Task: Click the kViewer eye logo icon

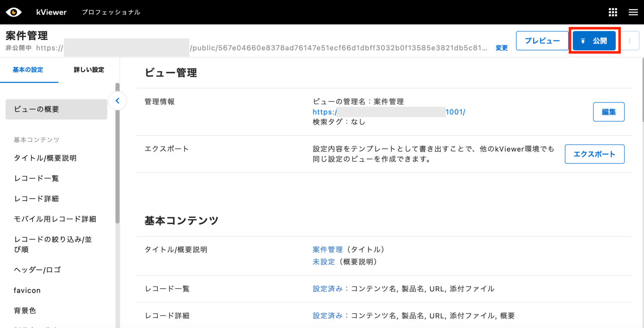Action: click(14, 12)
